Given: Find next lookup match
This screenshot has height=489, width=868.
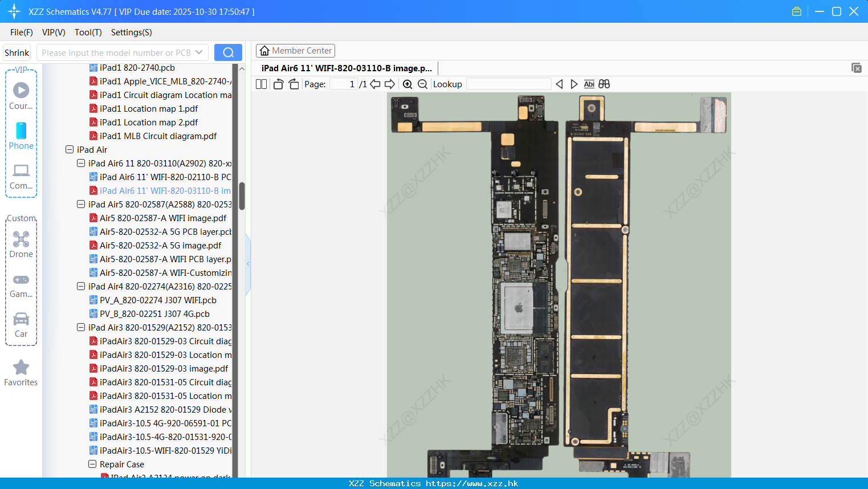Looking at the screenshot, I should point(574,84).
